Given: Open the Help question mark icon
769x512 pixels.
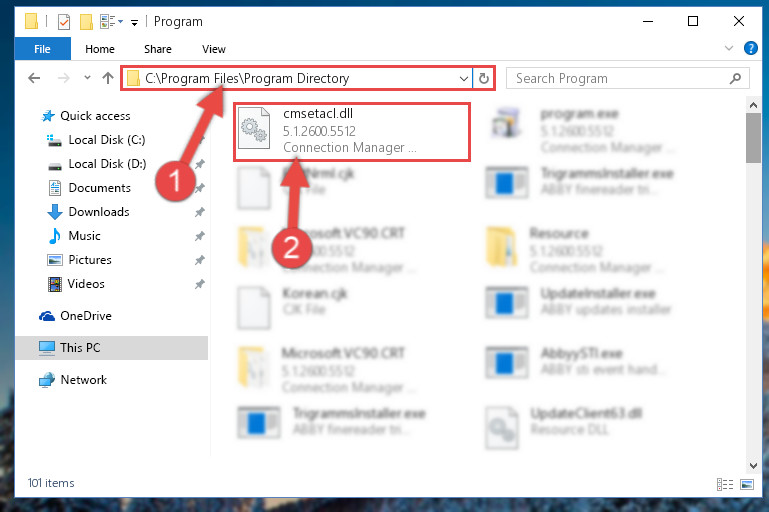Looking at the screenshot, I should [750, 48].
